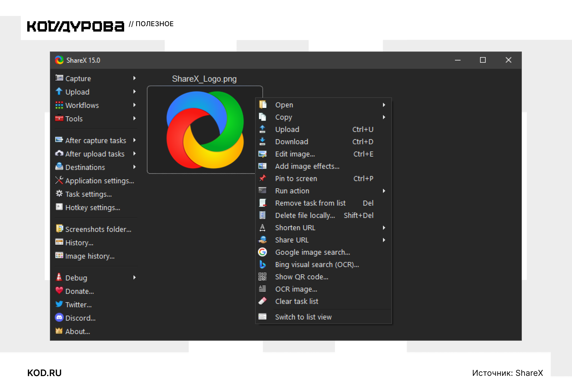Screen dimensions: 572x392
Task: Click the Источник: ShareX caption
Action: 508,373
